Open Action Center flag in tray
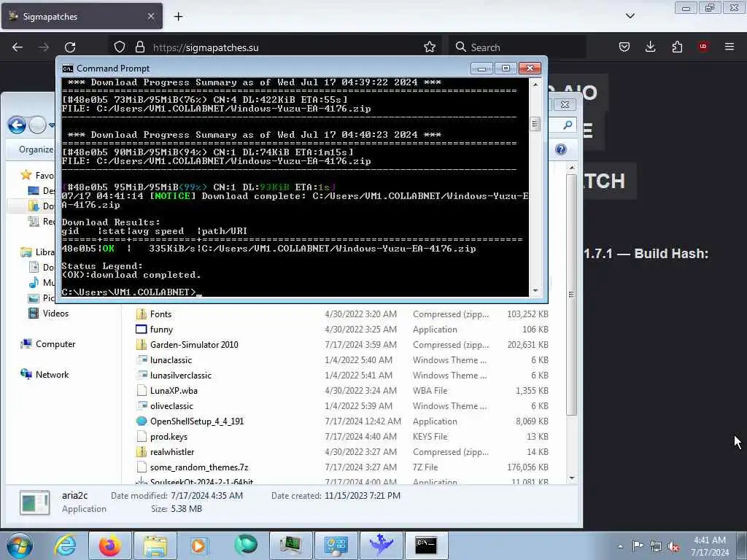Image resolution: width=747 pixels, height=560 pixels. click(638, 545)
